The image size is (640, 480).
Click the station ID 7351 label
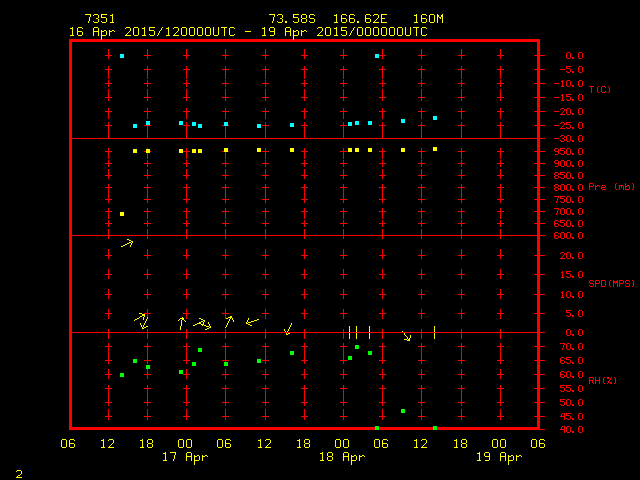click(98, 19)
